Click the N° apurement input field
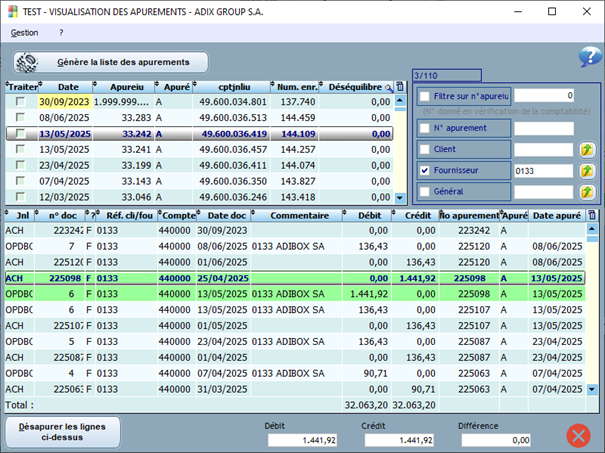 [544, 128]
